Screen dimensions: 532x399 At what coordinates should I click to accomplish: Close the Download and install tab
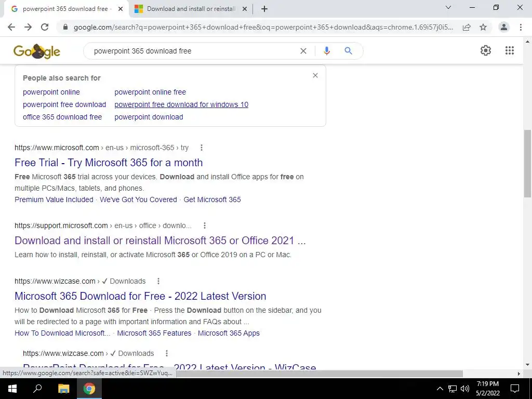[245, 9]
